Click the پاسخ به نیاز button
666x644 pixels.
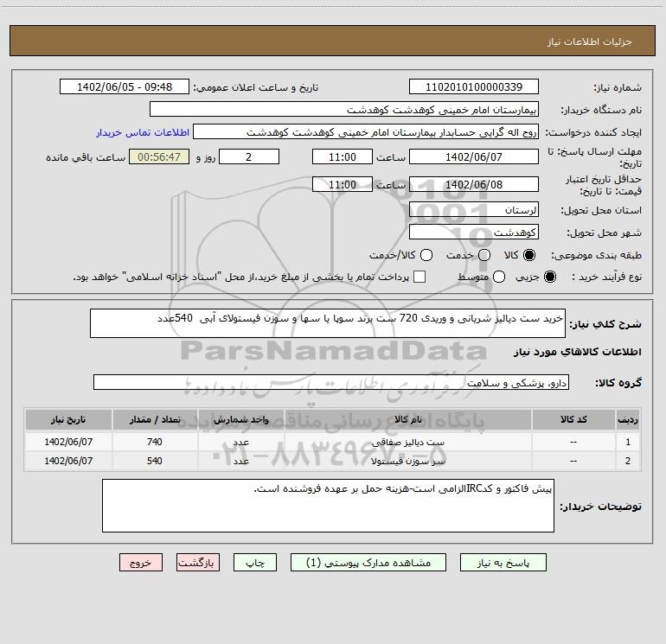pos(503,563)
